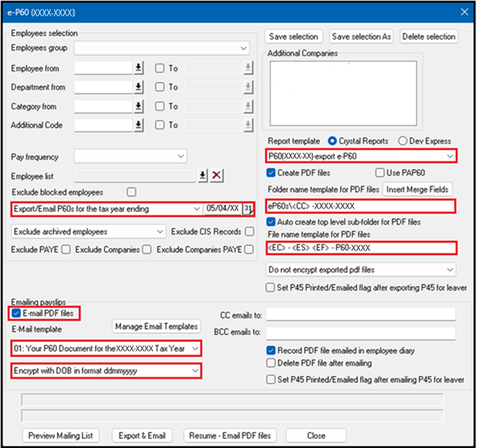Click the Employee from input field

point(104,68)
